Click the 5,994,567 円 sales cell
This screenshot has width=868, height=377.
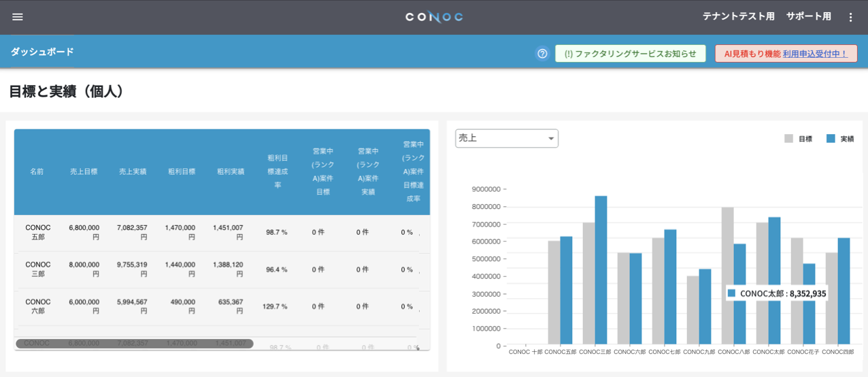[x=132, y=306]
